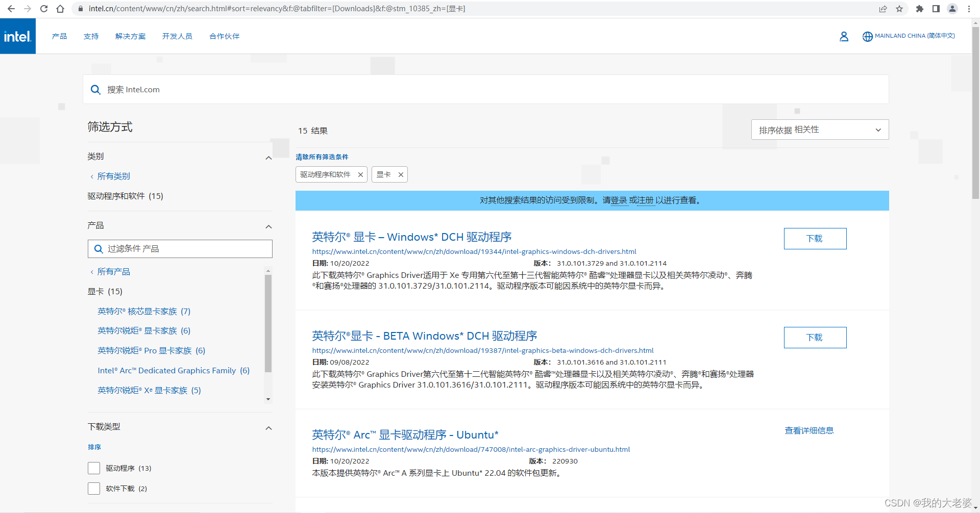The image size is (980, 513).
Task: Open the 解决方案 menu in the header
Action: click(130, 36)
